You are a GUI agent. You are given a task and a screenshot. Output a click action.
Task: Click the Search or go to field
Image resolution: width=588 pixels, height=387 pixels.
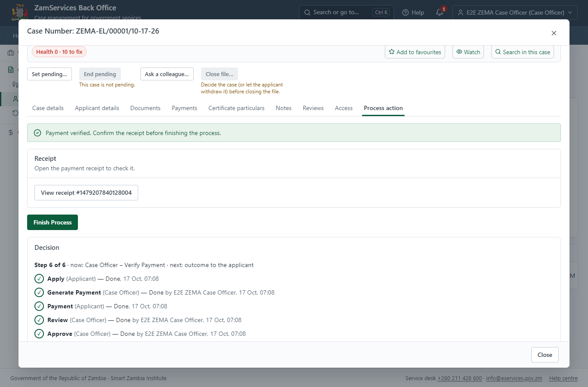point(346,12)
